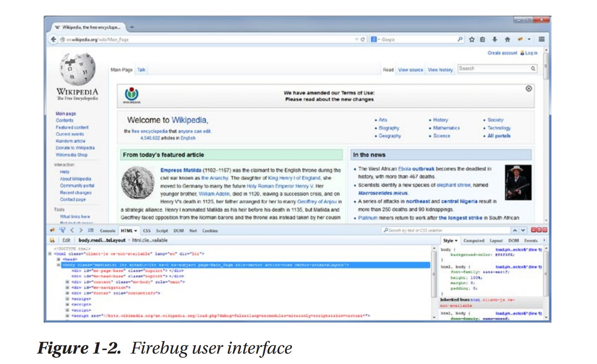The height and width of the screenshot is (364, 597).
Task: Click the Firefox back arrow button
Action: [x=53, y=39]
